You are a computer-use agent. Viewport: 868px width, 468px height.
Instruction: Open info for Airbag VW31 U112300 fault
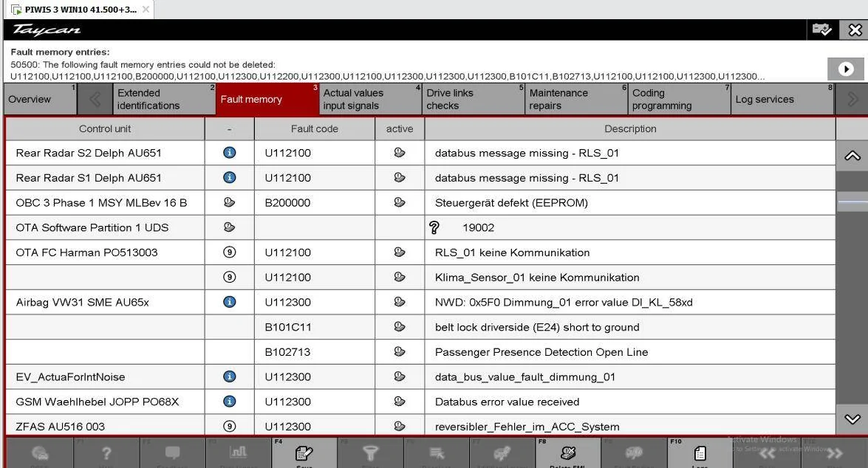(x=229, y=302)
